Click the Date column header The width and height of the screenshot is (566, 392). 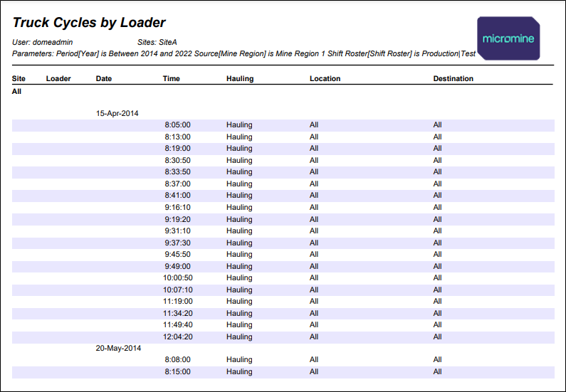tap(104, 79)
